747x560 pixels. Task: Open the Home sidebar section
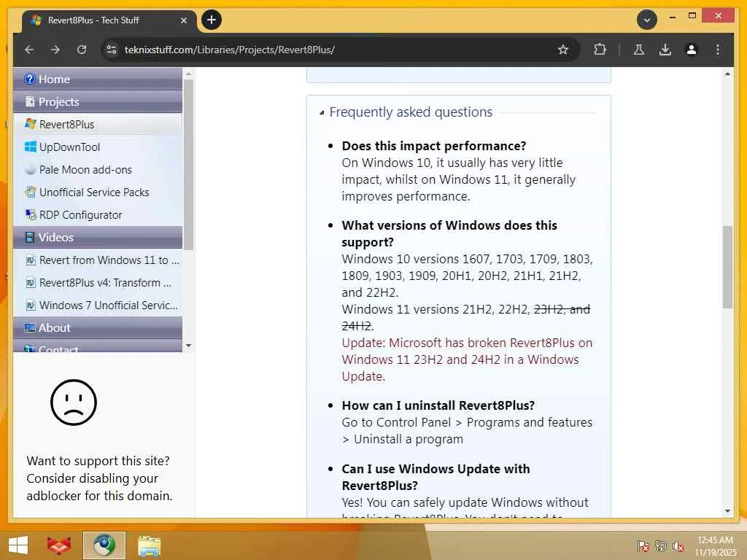[98, 79]
